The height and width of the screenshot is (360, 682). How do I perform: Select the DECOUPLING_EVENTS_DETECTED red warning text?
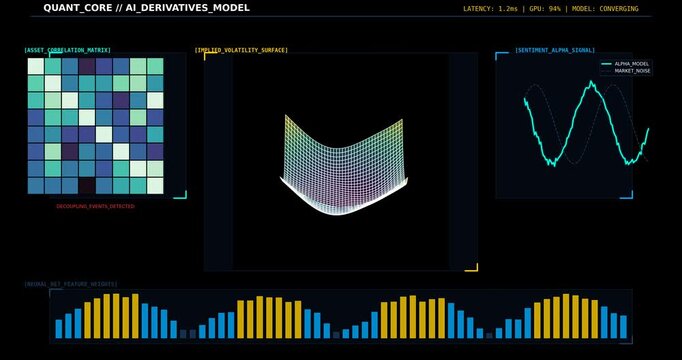[96, 206]
